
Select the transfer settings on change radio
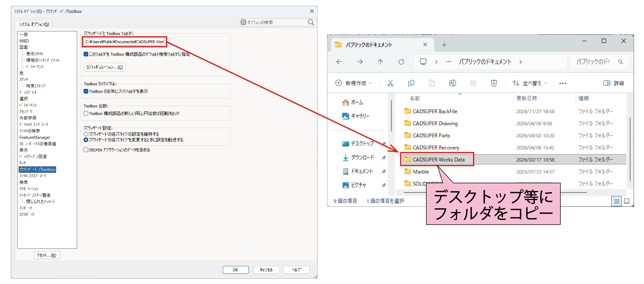[x=86, y=140]
